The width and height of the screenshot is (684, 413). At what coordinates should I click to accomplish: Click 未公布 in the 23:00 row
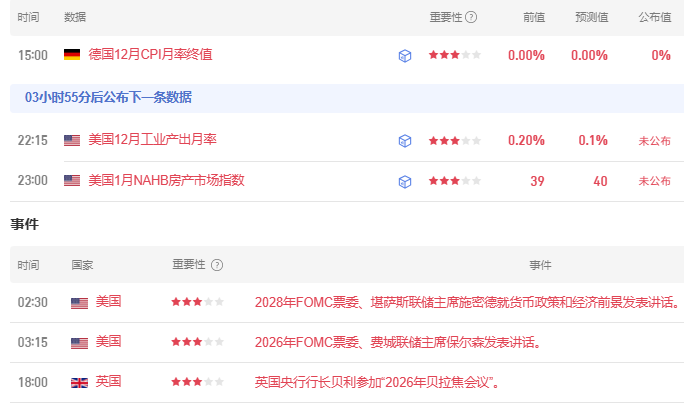click(x=655, y=181)
